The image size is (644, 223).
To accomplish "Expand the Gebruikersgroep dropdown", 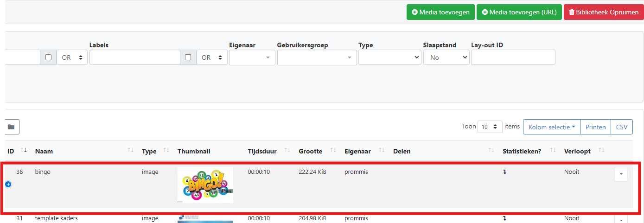I will click(317, 57).
